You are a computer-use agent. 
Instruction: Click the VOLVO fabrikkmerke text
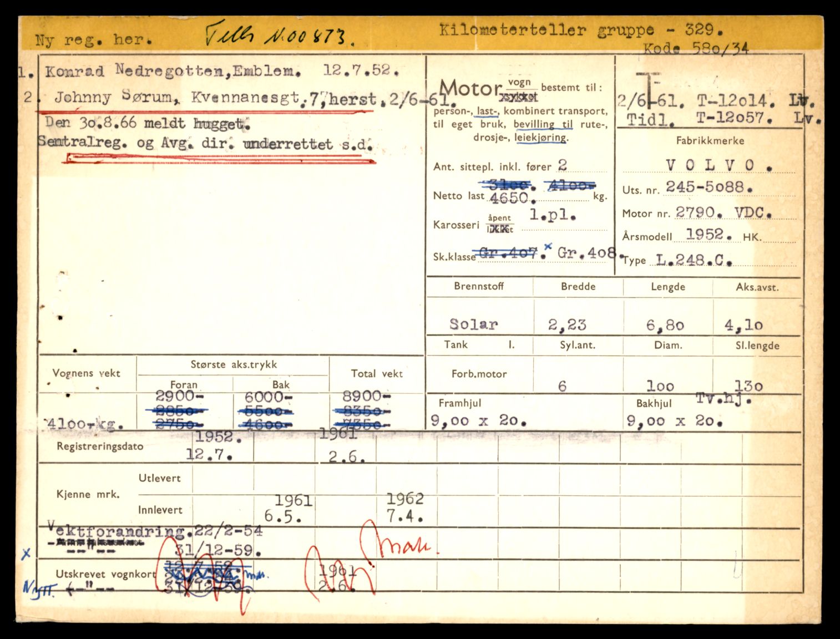coord(711,165)
